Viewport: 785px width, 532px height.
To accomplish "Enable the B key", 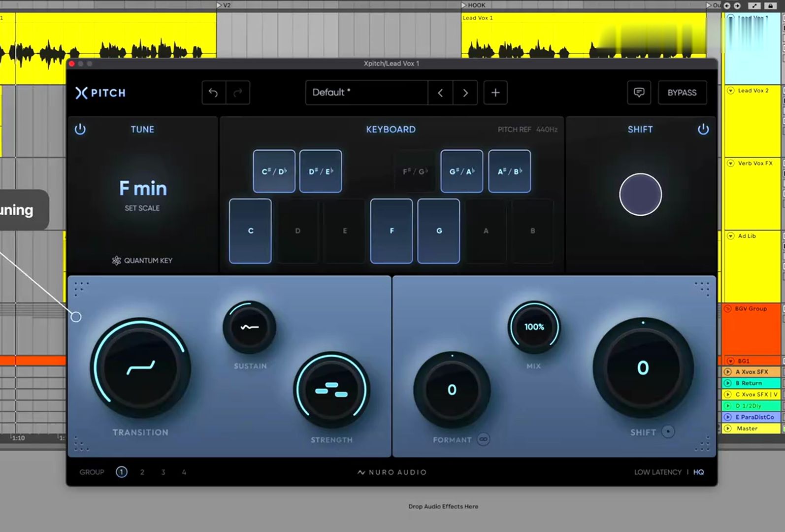I will coord(533,231).
